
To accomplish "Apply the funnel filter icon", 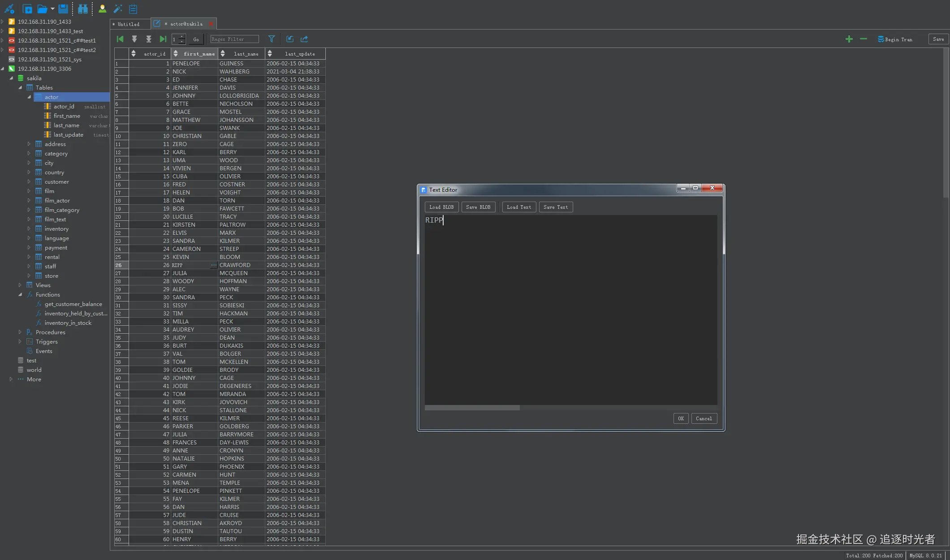I will pyautogui.click(x=271, y=39).
